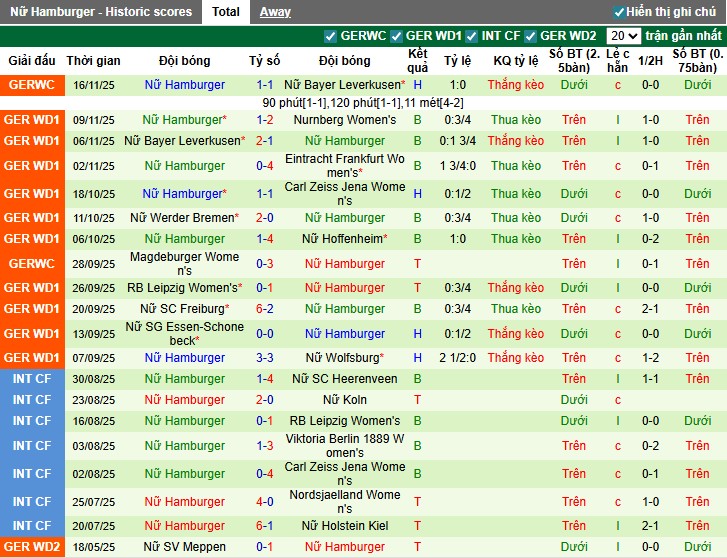
Task: Open the Nurnberg Women's team link
Action: point(344,120)
